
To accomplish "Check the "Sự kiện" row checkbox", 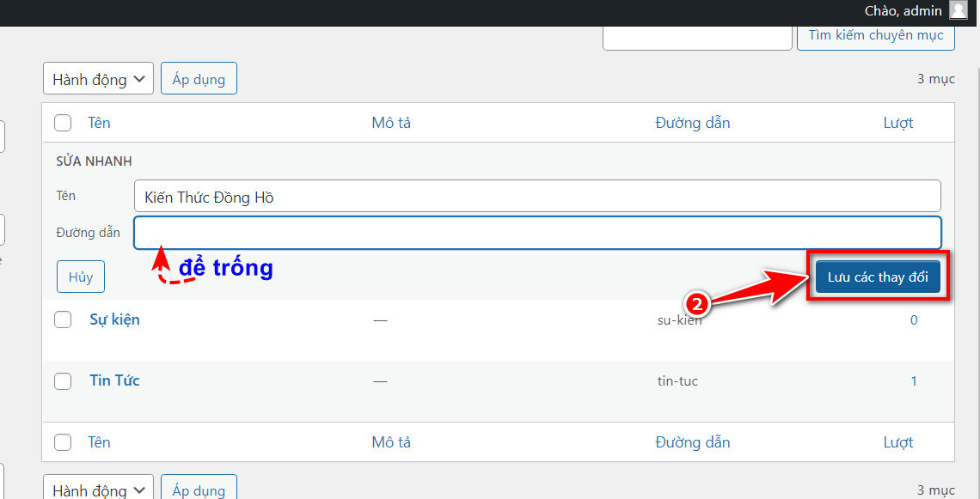I will 63,319.
